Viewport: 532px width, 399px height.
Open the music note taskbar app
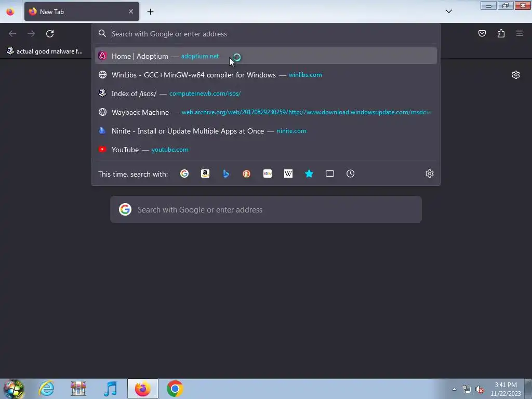point(110,389)
